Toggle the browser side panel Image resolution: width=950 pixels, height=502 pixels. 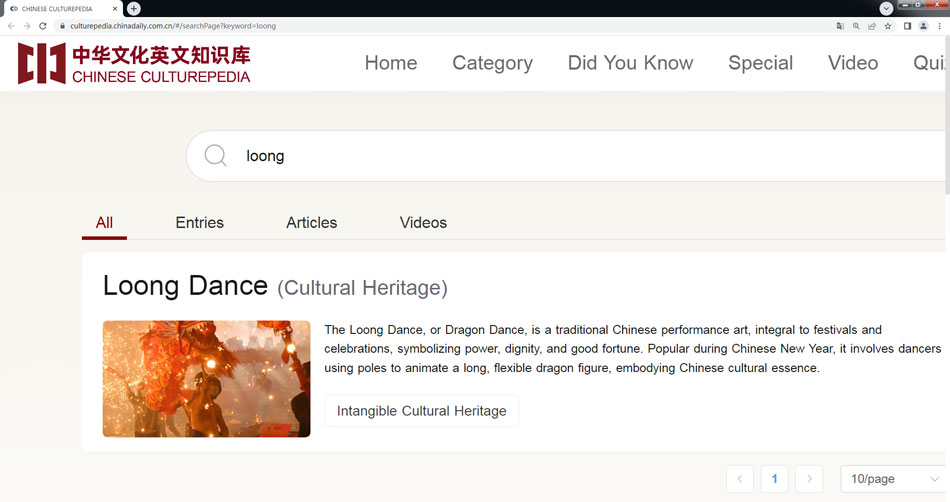coord(907,26)
